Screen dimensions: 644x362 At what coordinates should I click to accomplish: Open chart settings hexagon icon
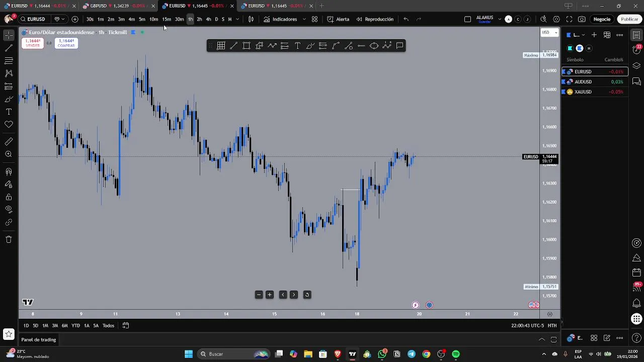[x=556, y=19]
